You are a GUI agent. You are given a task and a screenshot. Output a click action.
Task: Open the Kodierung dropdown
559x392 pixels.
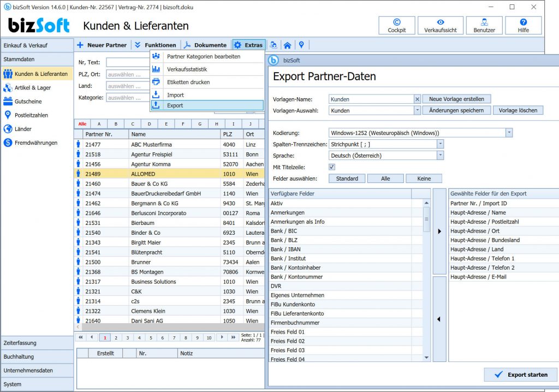coord(509,133)
